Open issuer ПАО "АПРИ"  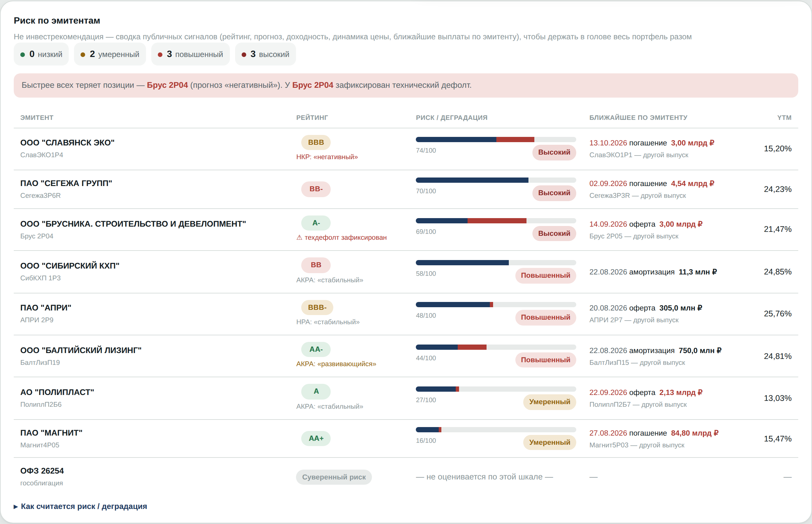tap(46, 308)
